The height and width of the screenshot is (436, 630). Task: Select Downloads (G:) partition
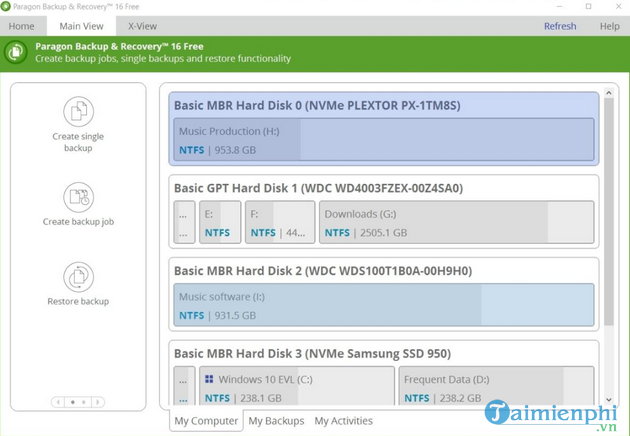456,222
